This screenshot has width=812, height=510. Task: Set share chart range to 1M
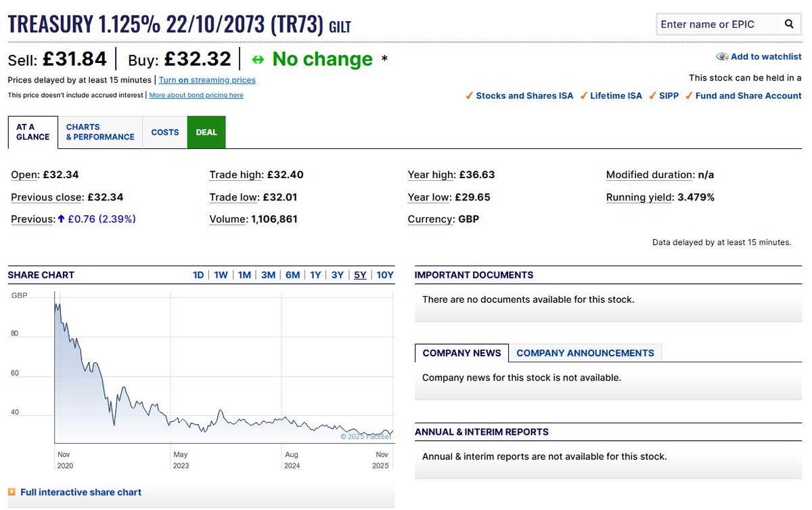244,275
